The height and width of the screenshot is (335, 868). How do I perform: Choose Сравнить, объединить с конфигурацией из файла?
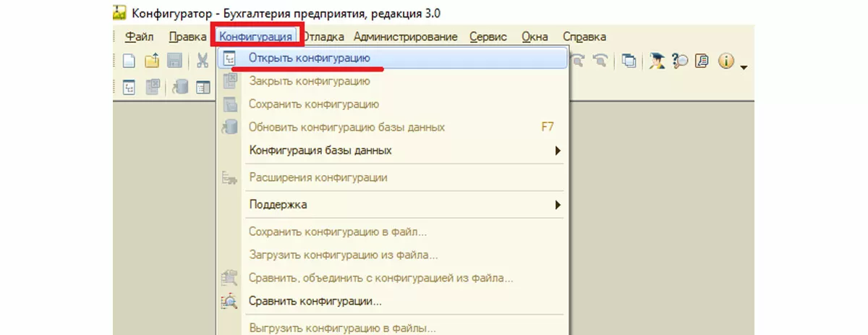click(393, 278)
